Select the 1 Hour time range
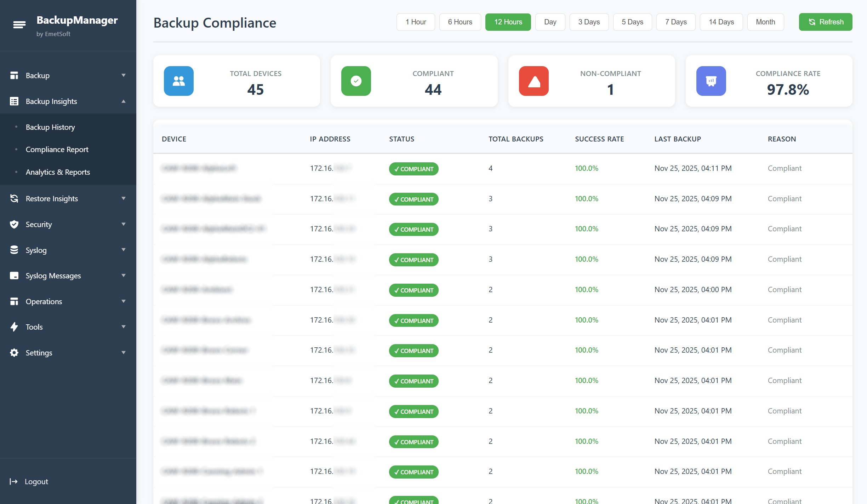Viewport: 867px width, 504px height. coord(416,22)
